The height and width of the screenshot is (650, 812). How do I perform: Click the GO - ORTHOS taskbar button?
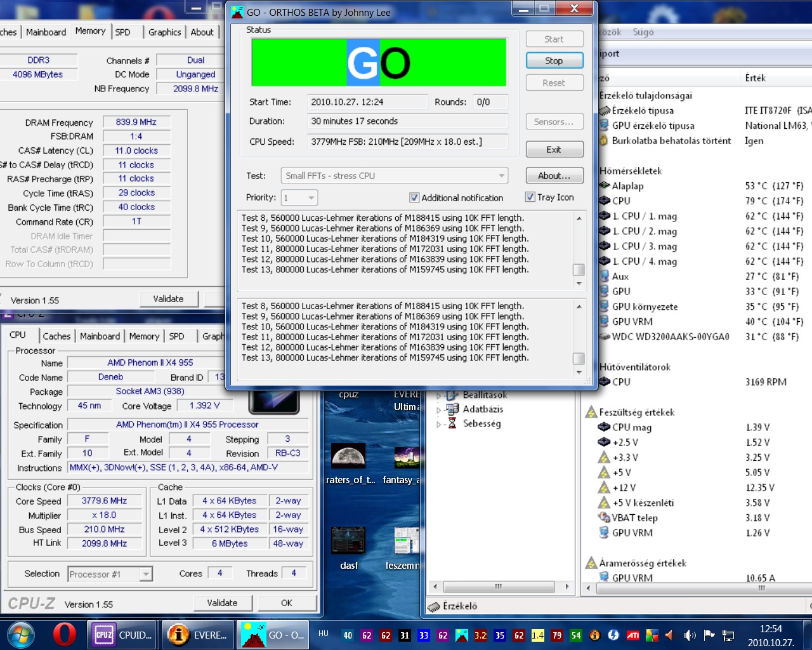272,634
